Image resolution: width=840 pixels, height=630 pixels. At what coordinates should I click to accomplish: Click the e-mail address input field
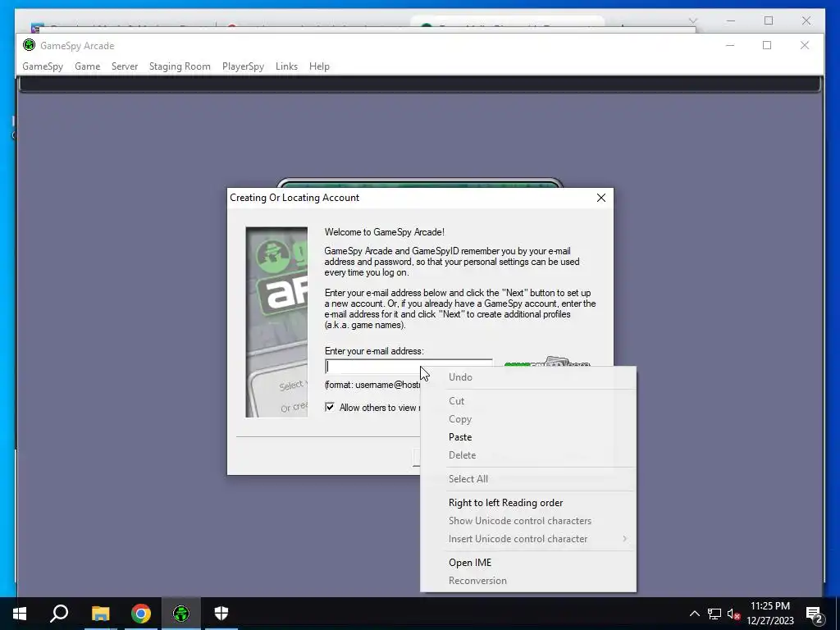pyautogui.click(x=409, y=367)
